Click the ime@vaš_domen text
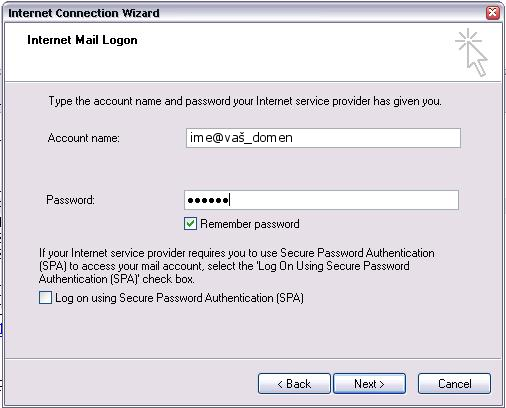 coord(241,138)
